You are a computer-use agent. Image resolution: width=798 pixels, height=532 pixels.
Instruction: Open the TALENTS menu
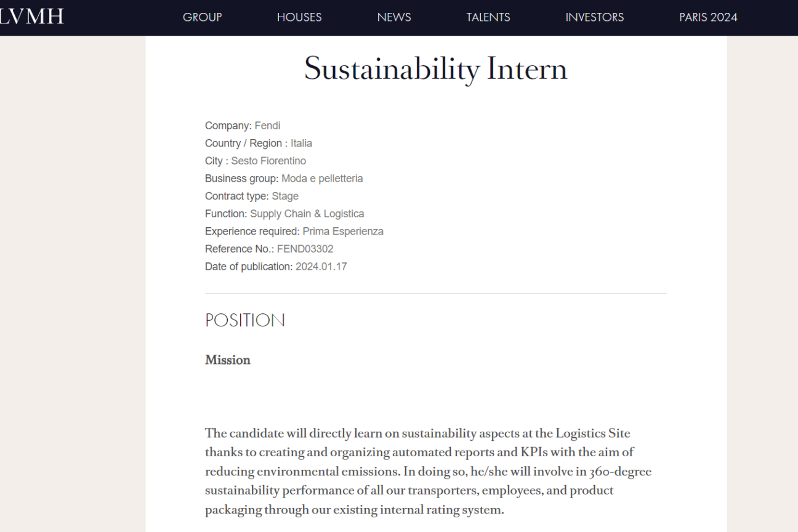(488, 17)
